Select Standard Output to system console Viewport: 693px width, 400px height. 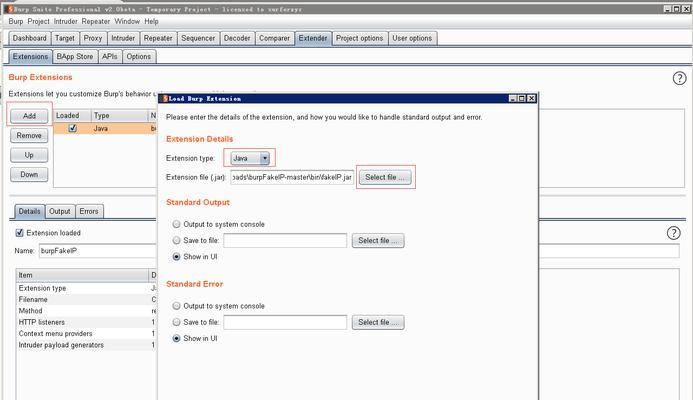(x=177, y=224)
